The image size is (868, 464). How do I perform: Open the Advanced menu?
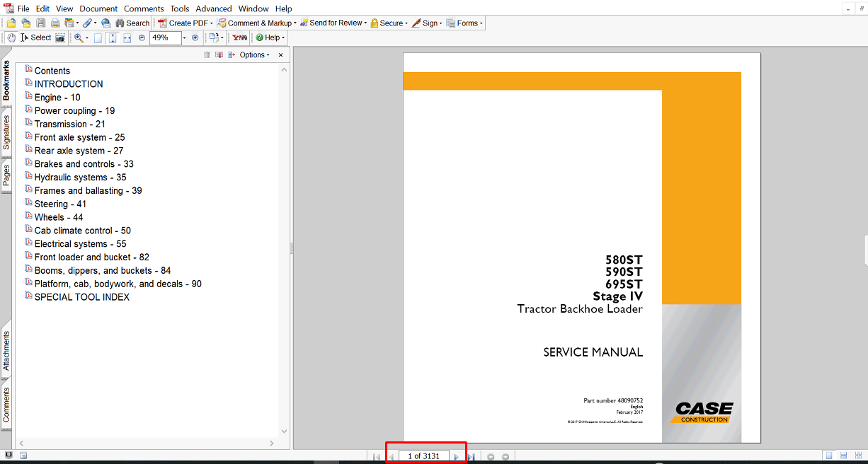[x=214, y=8]
